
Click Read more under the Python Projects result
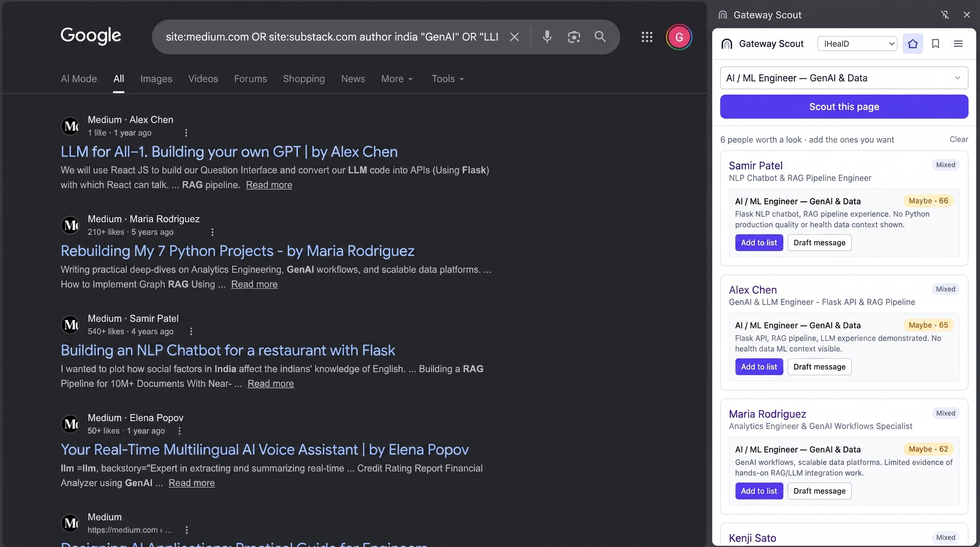(254, 284)
